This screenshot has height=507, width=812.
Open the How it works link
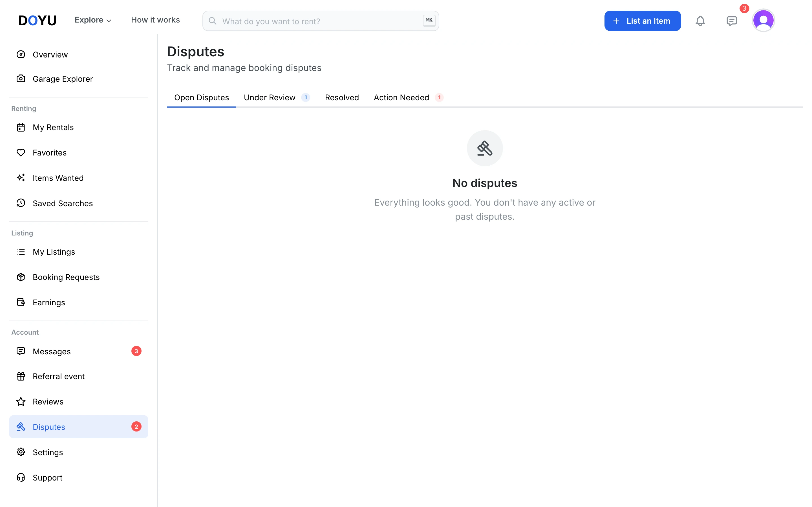click(155, 20)
